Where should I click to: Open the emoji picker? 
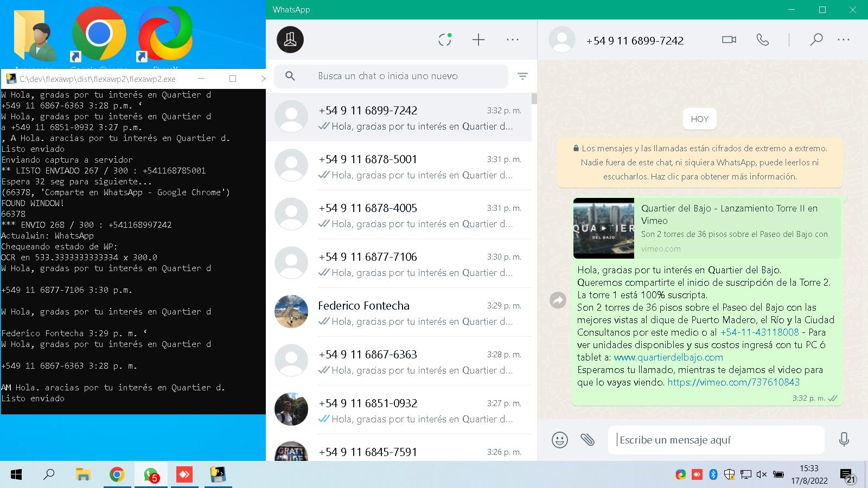tap(560, 439)
